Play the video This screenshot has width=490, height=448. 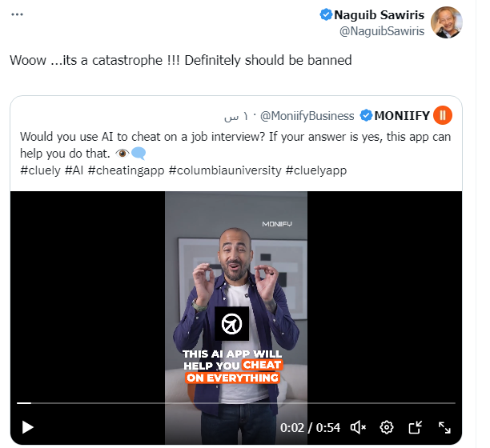pyautogui.click(x=27, y=427)
